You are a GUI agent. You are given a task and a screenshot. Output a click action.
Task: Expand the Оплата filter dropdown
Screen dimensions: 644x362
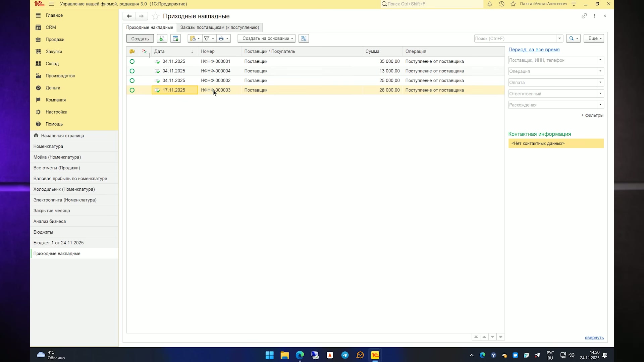600,82
